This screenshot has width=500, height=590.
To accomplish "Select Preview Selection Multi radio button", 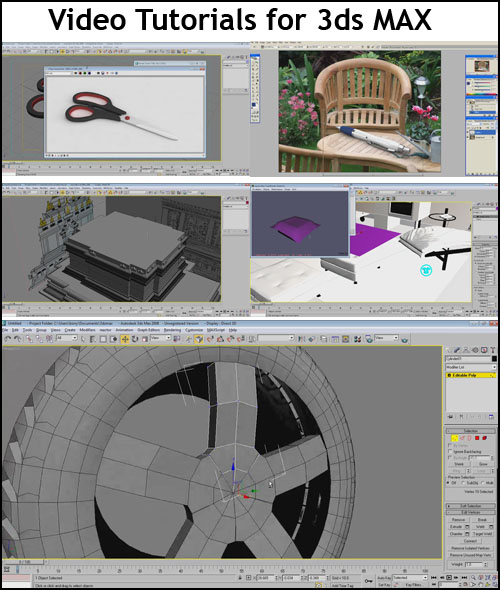I will [483, 483].
